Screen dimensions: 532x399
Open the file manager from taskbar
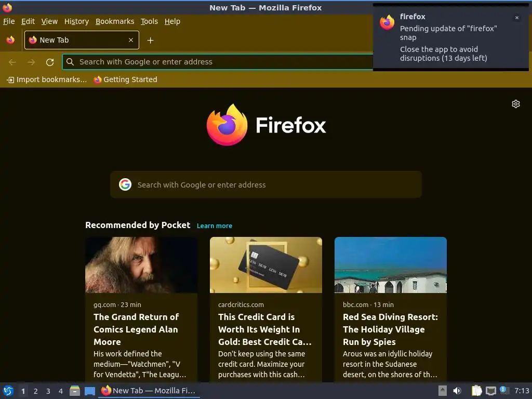click(x=75, y=391)
